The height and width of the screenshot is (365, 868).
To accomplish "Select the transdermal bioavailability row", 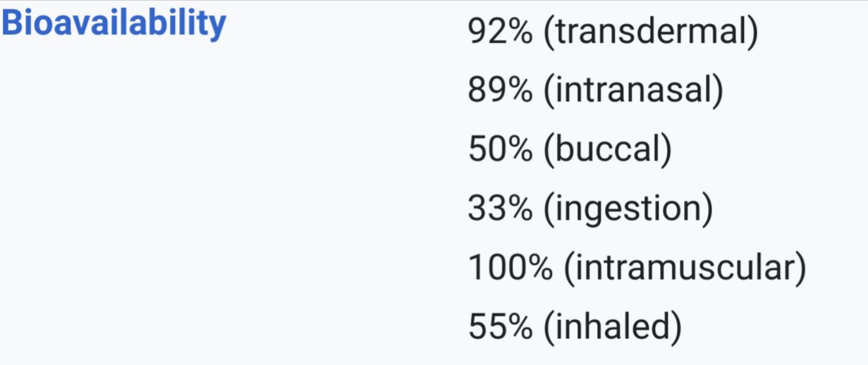I will tap(612, 32).
